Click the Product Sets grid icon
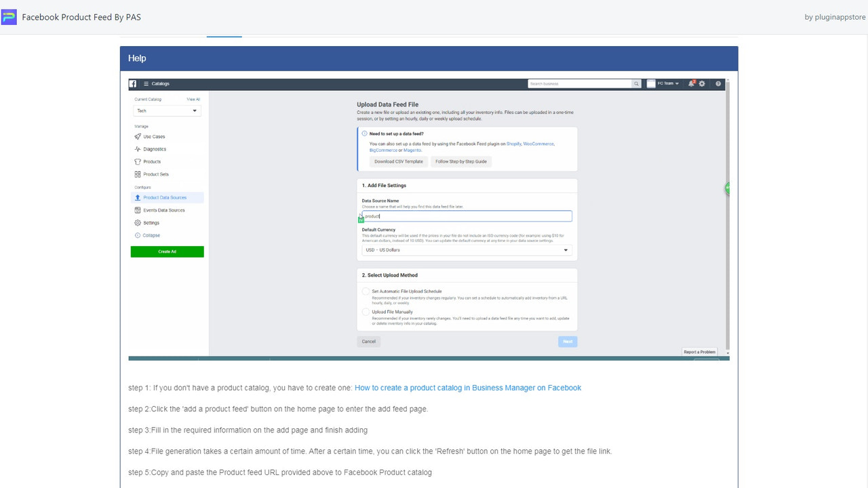This screenshot has height=488, width=868. (138, 174)
